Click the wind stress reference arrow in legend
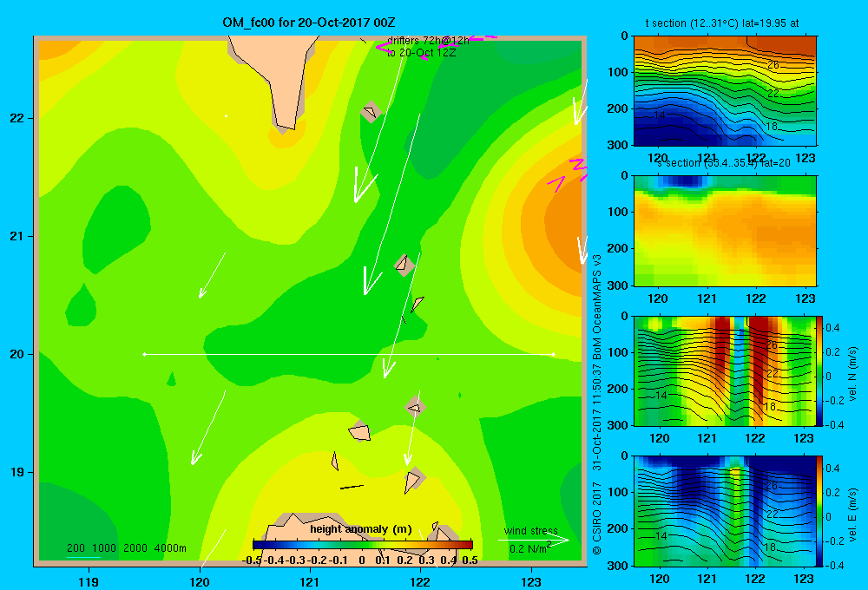Image resolution: width=868 pixels, height=590 pixels. [x=534, y=540]
